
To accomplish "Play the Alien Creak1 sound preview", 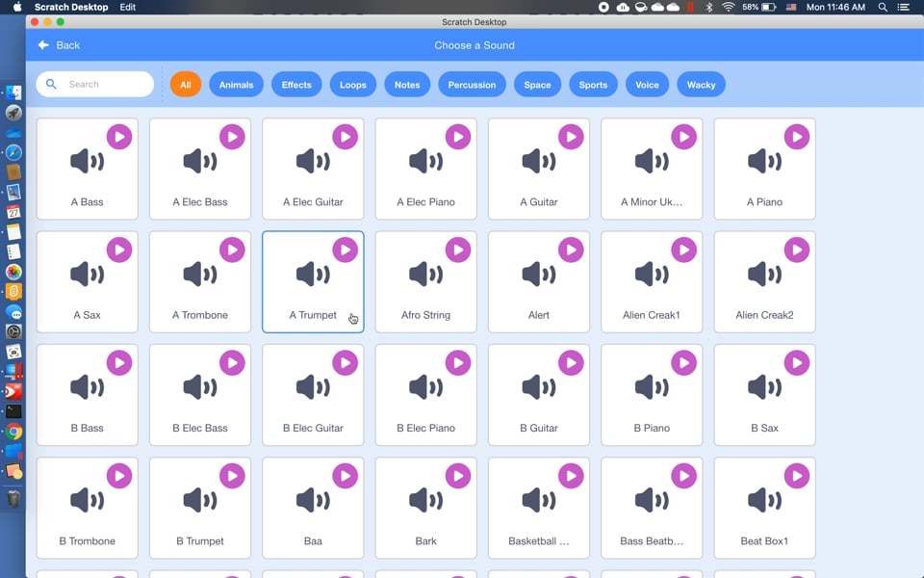I will [683, 249].
